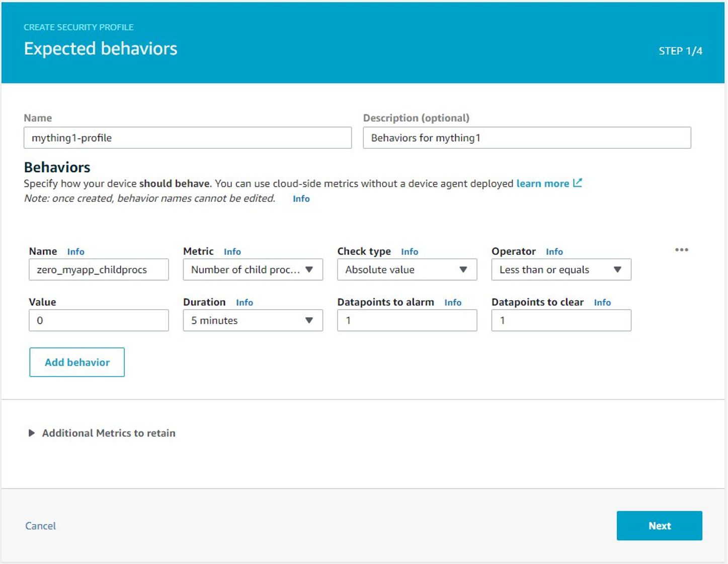Open the Operator dropdown
This screenshot has width=728, height=564.
[x=561, y=270]
